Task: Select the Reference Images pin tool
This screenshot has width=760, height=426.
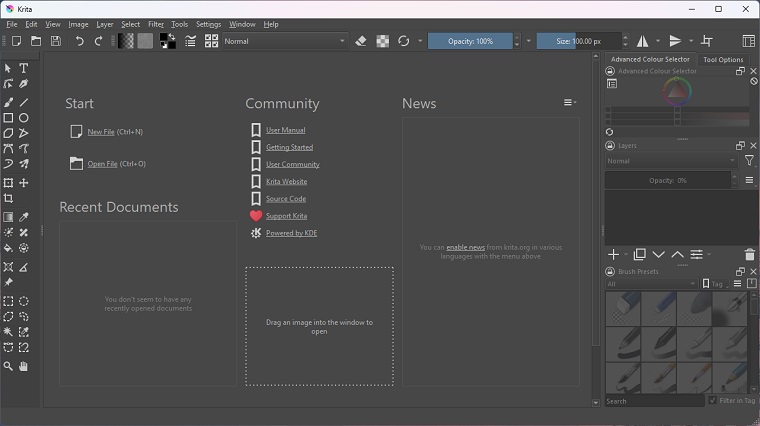Action: (8, 283)
